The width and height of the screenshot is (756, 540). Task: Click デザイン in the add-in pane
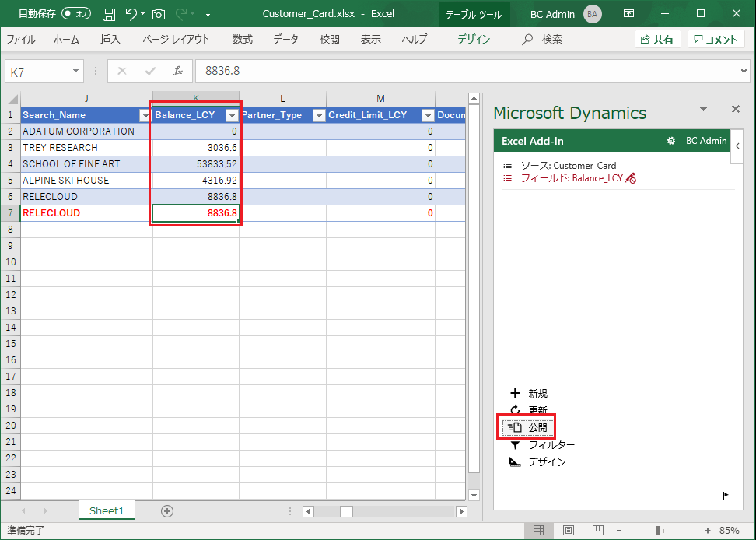[538, 462]
